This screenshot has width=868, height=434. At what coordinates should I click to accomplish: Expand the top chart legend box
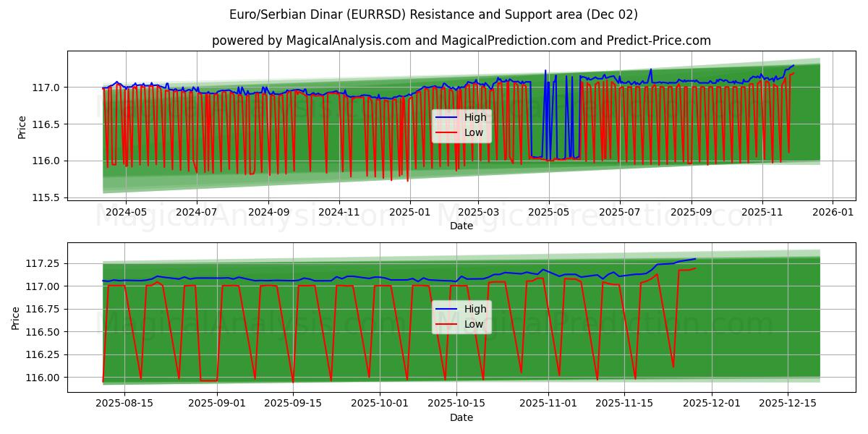[463, 124]
